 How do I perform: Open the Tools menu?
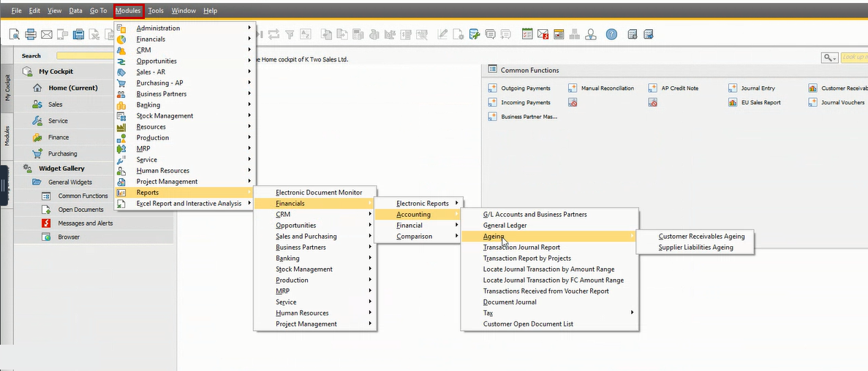(156, 10)
